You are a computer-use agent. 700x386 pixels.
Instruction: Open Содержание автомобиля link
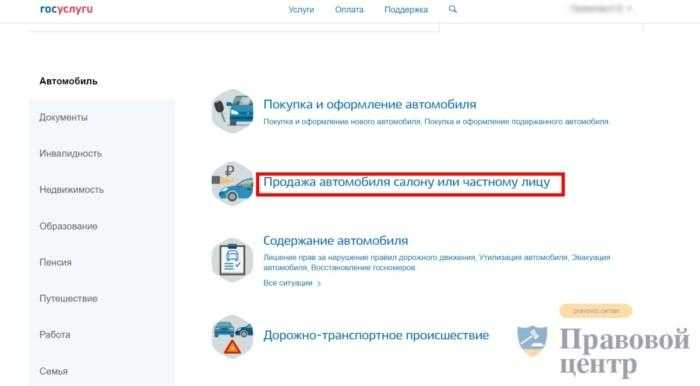[336, 241]
